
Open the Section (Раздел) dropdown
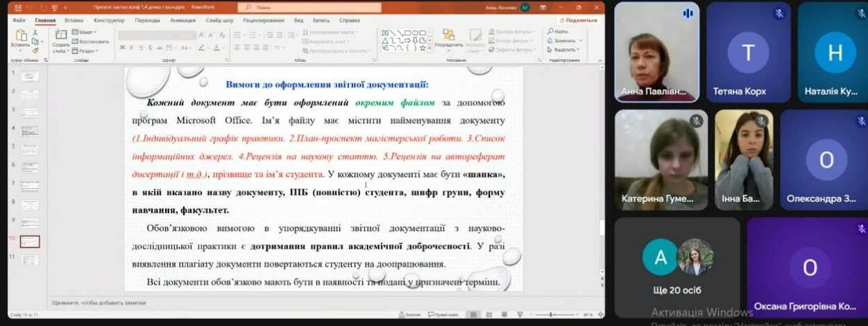87,50
